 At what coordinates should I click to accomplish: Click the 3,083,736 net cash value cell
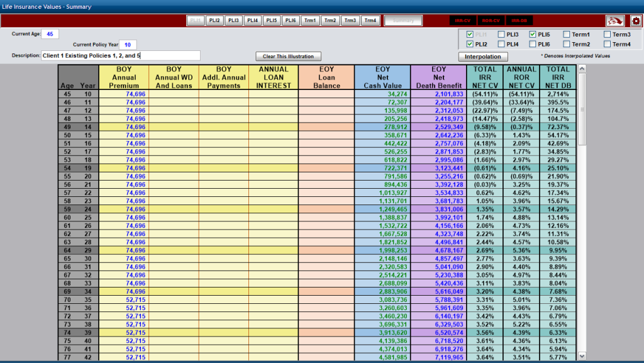pyautogui.click(x=382, y=299)
